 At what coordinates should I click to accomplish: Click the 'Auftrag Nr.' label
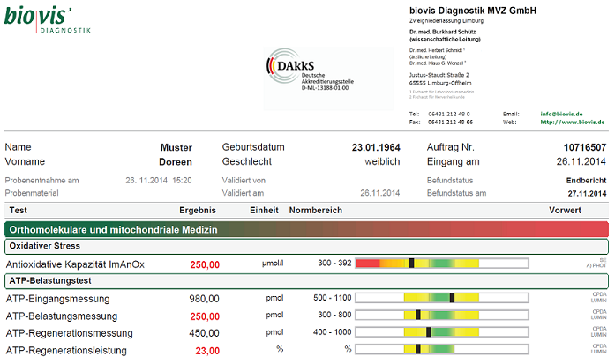[x=450, y=147]
